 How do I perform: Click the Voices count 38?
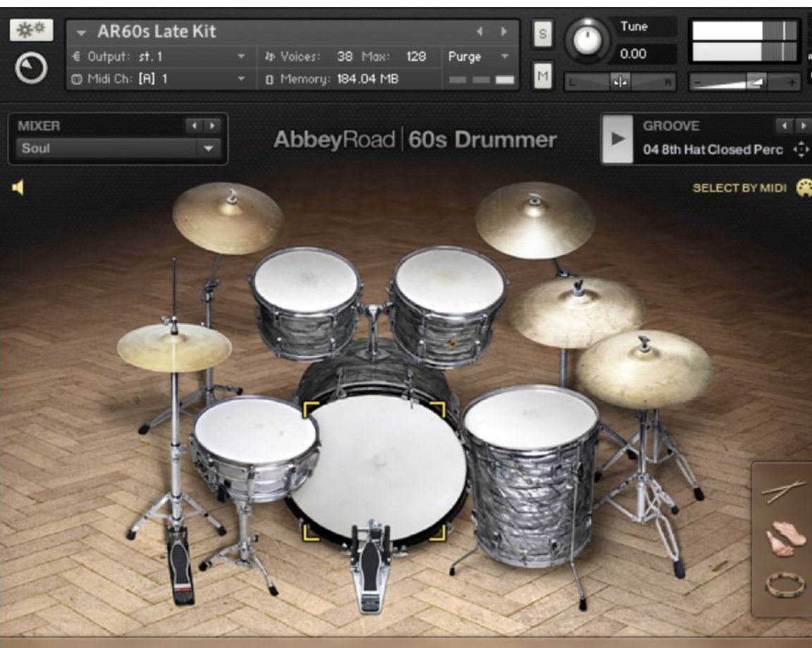pos(345,56)
